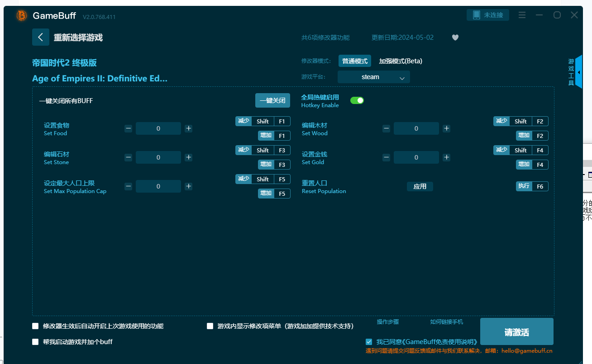Click the 一键关闭 button
The width and height of the screenshot is (592, 364).
[x=272, y=100]
